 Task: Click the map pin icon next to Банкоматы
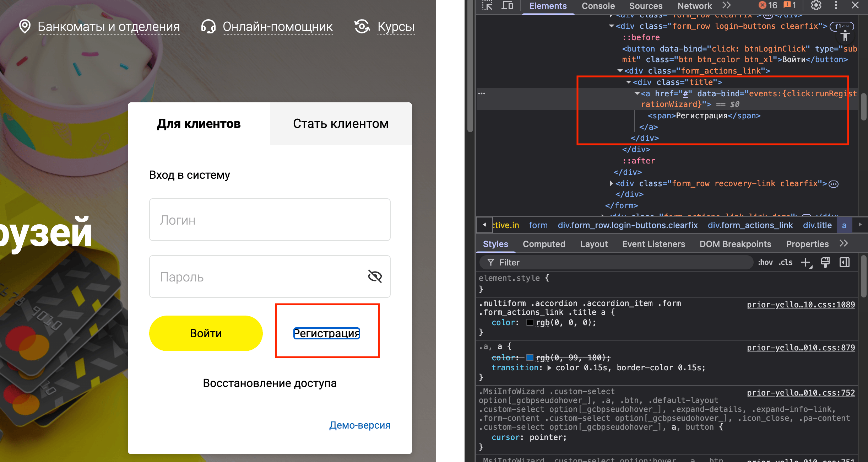pos(25,27)
